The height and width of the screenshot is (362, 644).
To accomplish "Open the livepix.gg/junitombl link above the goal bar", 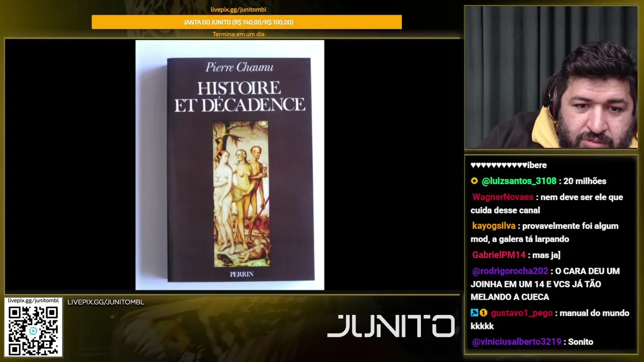I will pyautogui.click(x=238, y=10).
